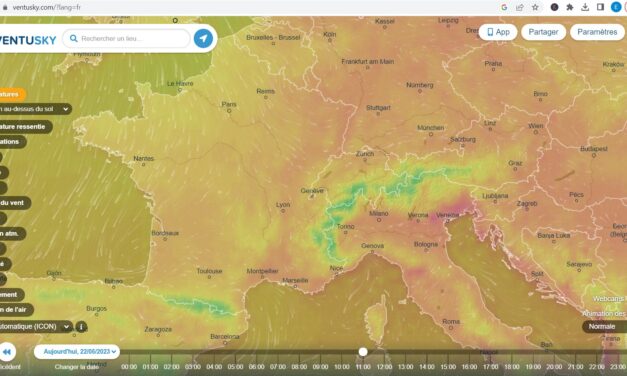Click the Toulouse city label on map

[x=209, y=271]
